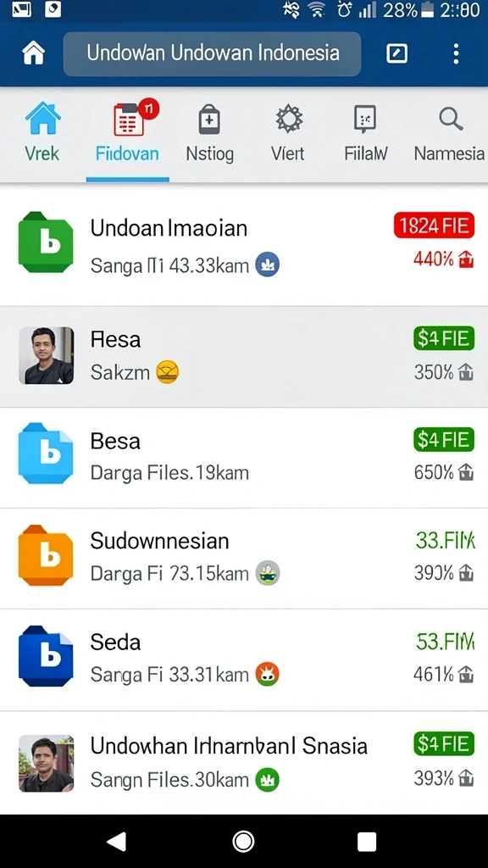Open the Undoan Imaoian entry title
This screenshot has width=488, height=868.
169,228
